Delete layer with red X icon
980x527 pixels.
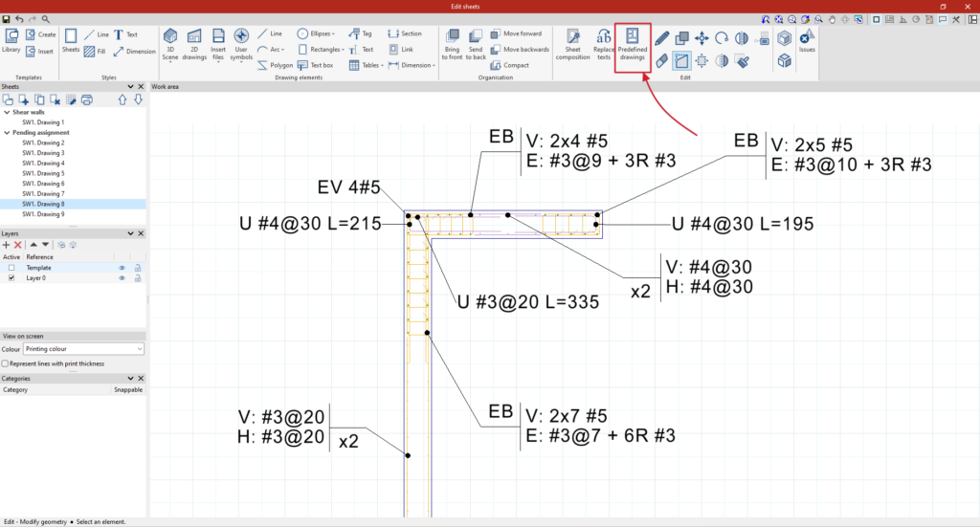tap(18, 245)
